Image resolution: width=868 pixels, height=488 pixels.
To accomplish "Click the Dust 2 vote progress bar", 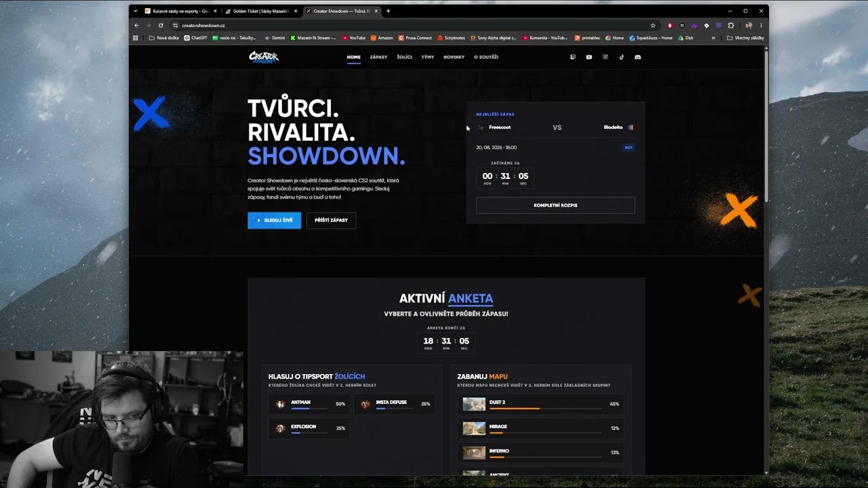I will [x=545, y=408].
